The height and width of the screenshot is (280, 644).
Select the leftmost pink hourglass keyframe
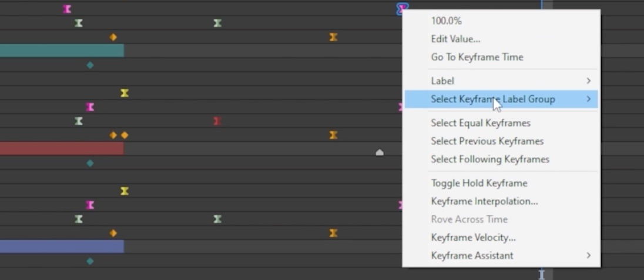pyautogui.click(x=67, y=9)
